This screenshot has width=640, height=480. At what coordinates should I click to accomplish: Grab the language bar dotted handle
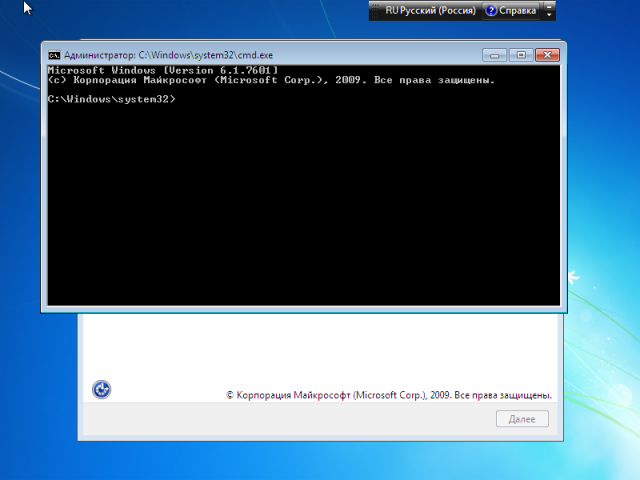375,11
